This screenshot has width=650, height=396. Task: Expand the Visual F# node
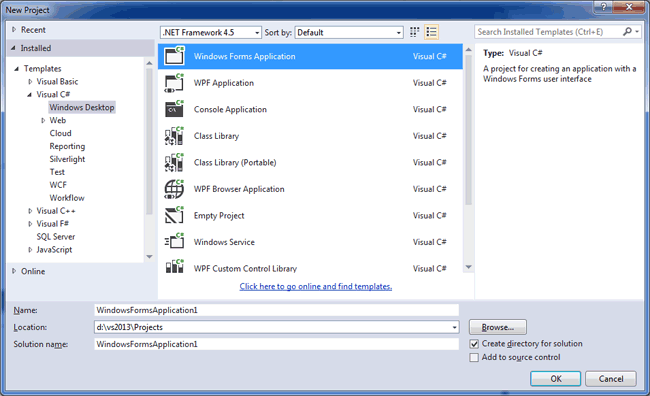30,224
